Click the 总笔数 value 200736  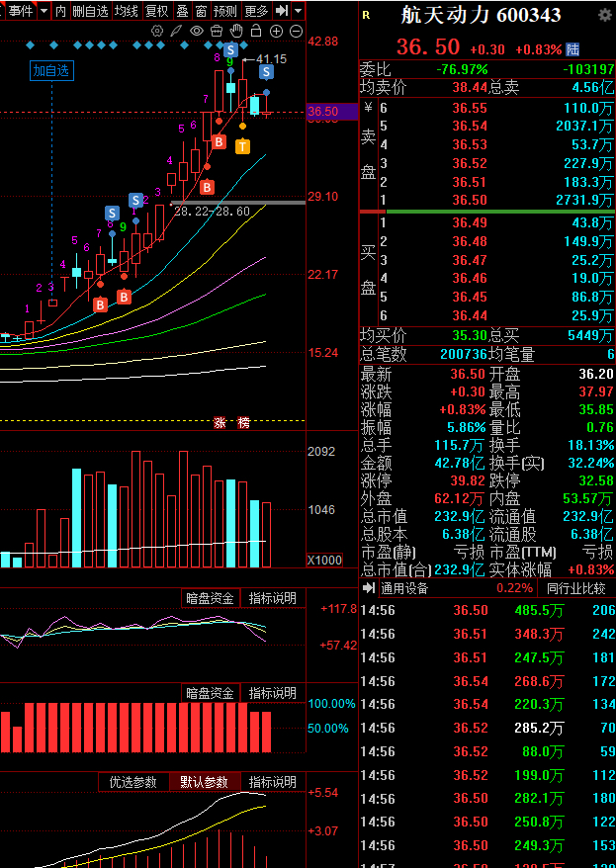[464, 354]
